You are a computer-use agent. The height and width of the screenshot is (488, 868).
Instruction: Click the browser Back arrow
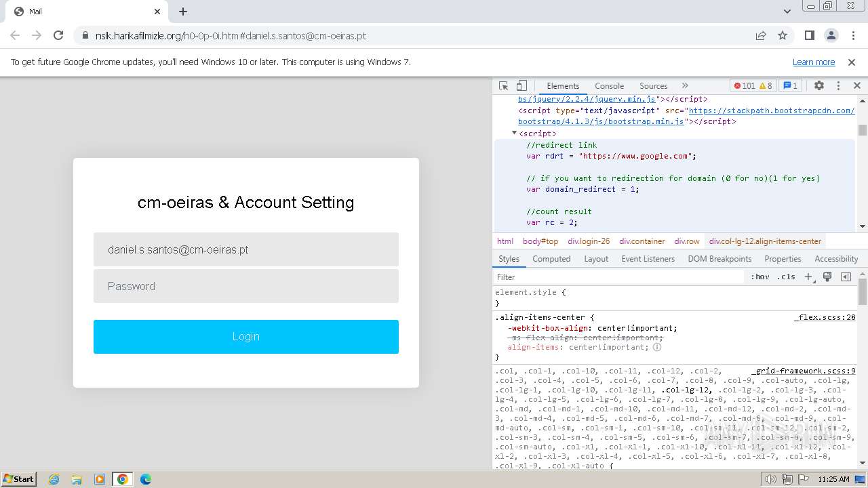pos(15,35)
